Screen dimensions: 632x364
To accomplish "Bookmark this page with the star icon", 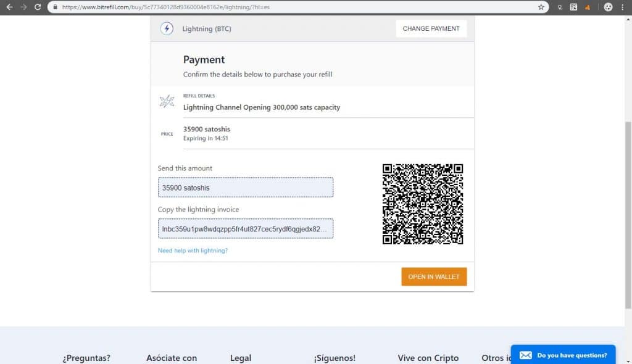I will point(541,7).
